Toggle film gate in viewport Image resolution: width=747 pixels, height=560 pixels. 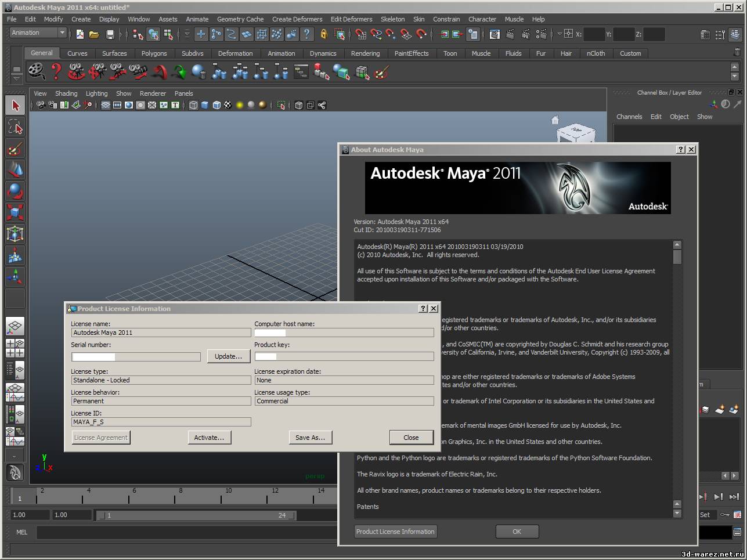coord(117,105)
